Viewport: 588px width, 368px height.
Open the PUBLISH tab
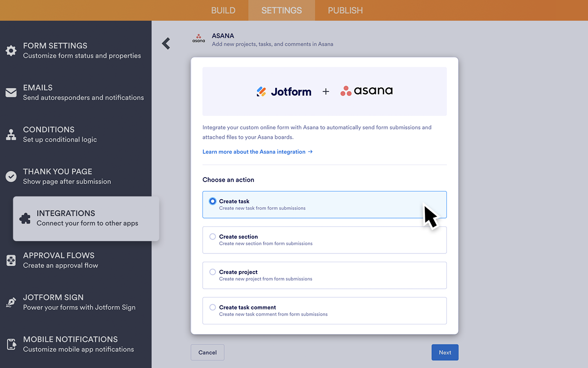(345, 10)
